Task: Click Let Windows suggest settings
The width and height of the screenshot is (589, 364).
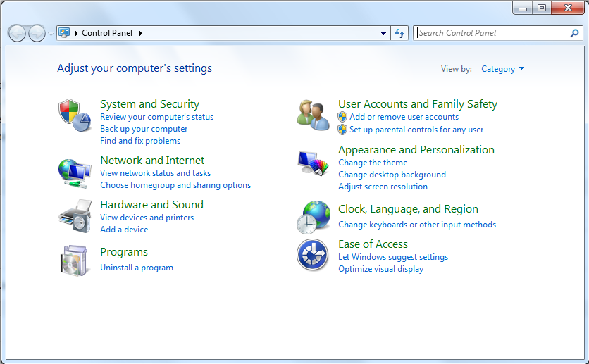Action: coord(393,257)
